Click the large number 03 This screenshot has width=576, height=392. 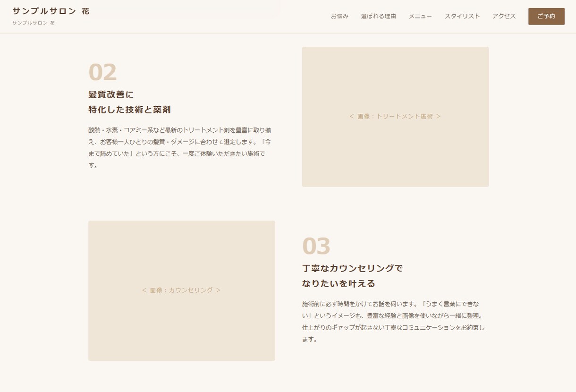(316, 246)
